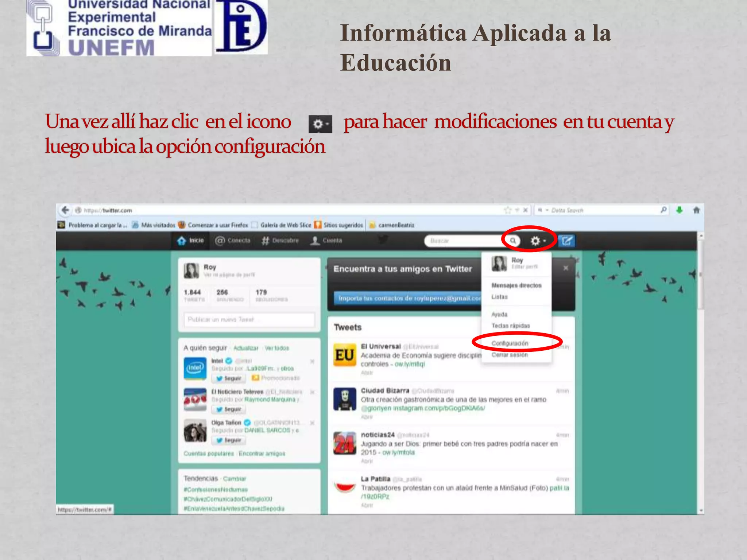Click the La Patilla watermelon avatar
The width and height of the screenshot is (747, 560).
click(x=345, y=487)
